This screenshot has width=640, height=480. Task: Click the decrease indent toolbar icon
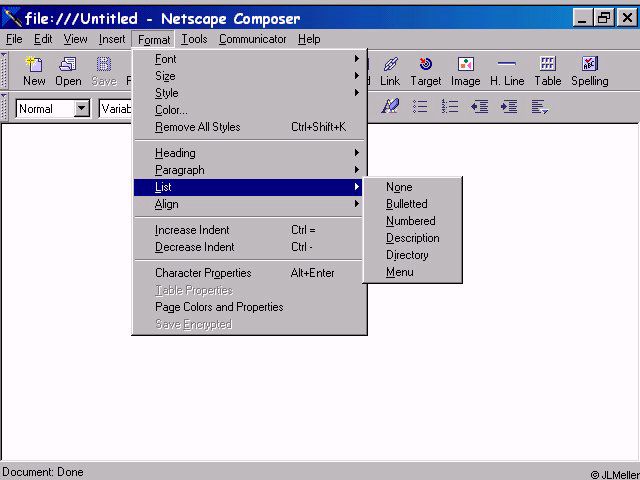pyautogui.click(x=480, y=107)
